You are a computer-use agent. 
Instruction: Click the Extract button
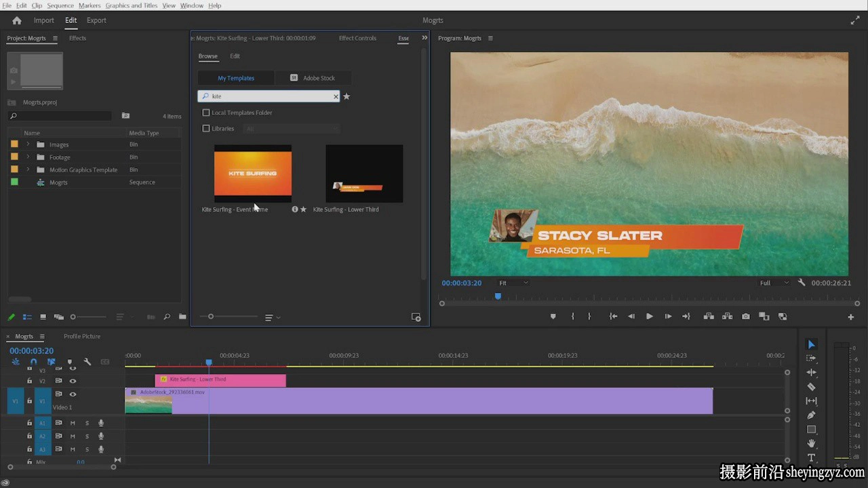pos(727,317)
